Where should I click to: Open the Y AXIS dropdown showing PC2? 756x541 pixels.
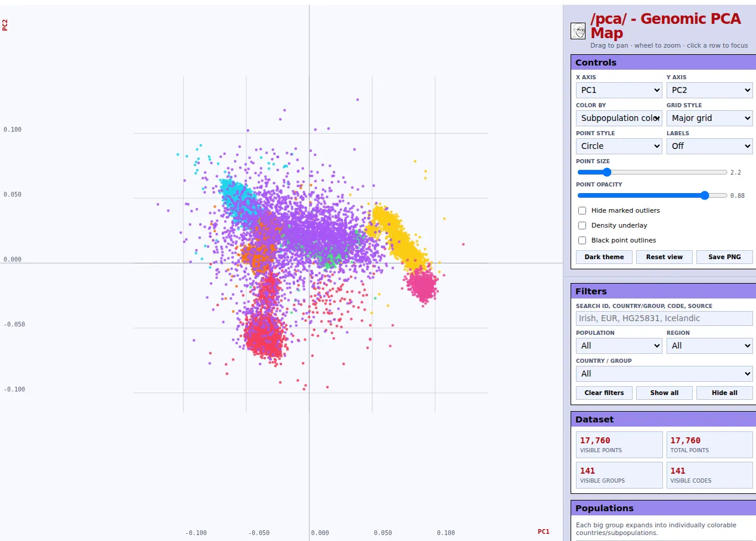click(709, 90)
